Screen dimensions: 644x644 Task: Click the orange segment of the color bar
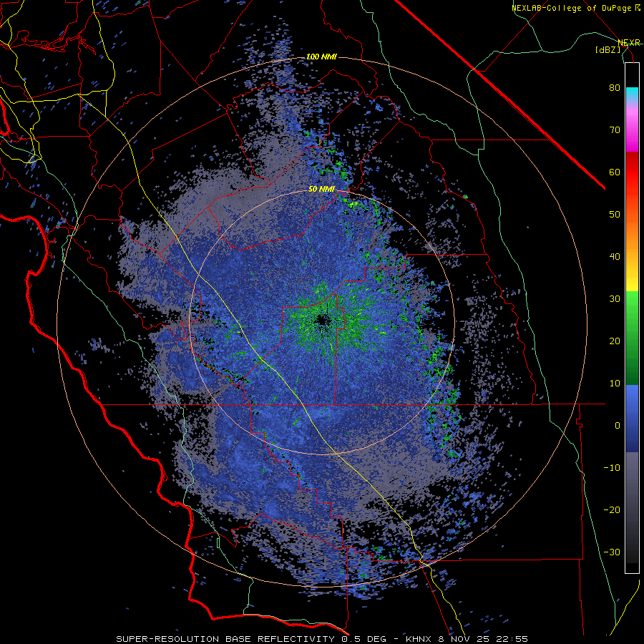[x=632, y=234]
